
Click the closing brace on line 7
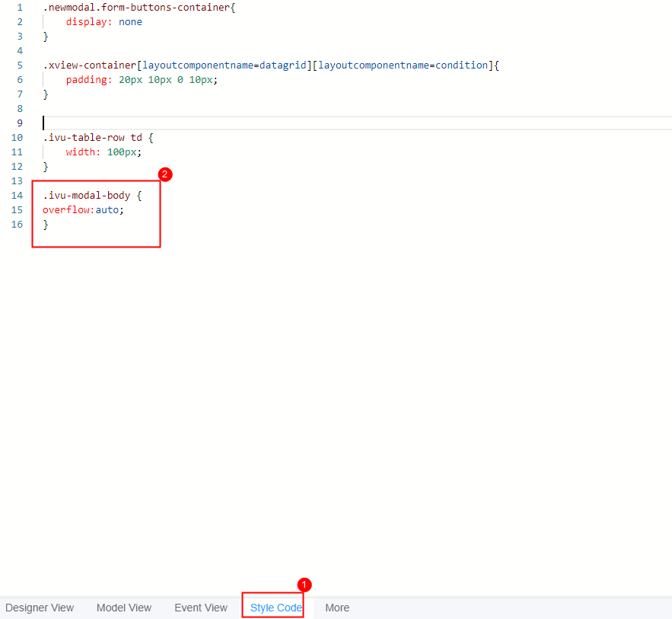[x=46, y=94]
